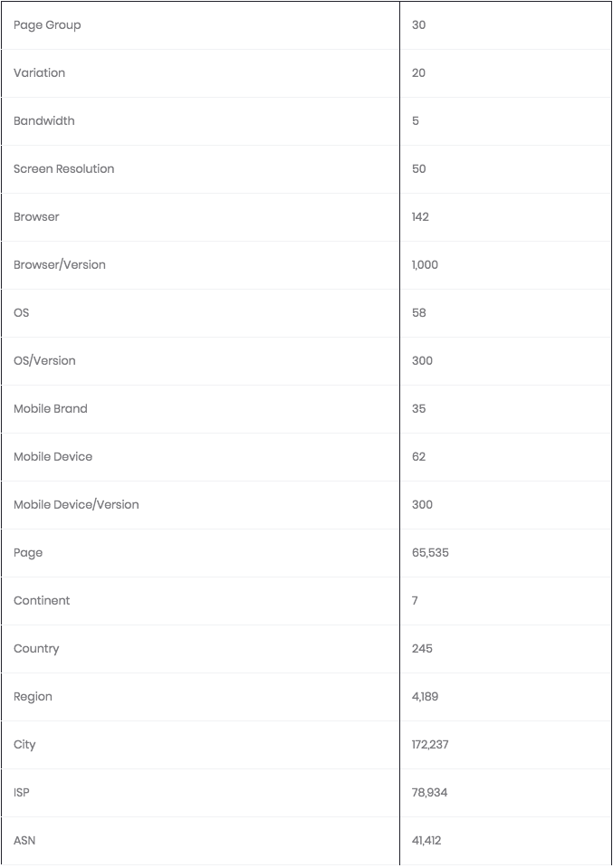Click the Mobile Brand label

50,409
